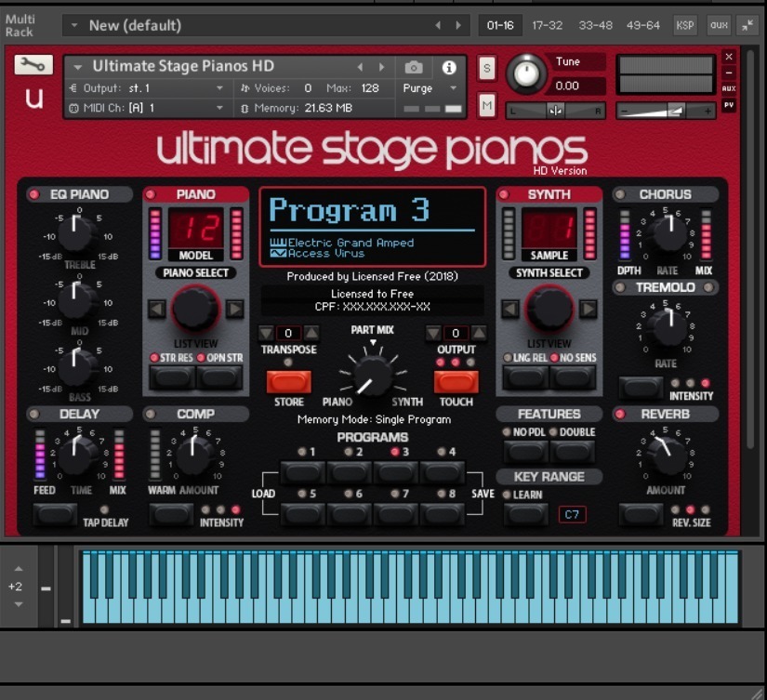
Task: Open the multi rack preset dropdown
Action: [74, 25]
